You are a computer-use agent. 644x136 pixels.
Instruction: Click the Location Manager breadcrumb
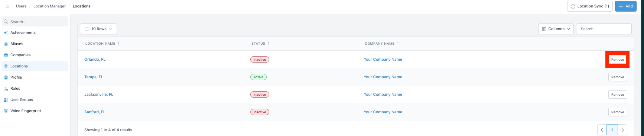[x=49, y=6]
